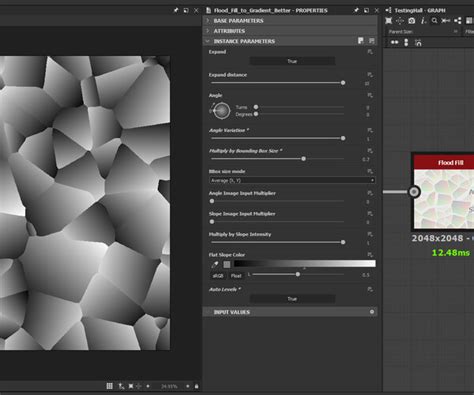Collapse the Instance Parameters section
This screenshot has width=474, height=395.
tap(208, 41)
